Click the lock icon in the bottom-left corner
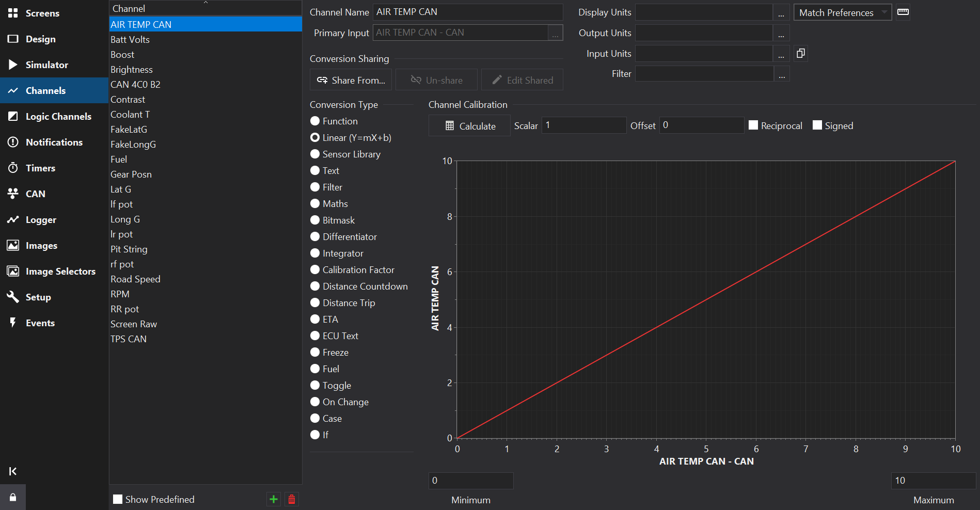 [x=13, y=497]
